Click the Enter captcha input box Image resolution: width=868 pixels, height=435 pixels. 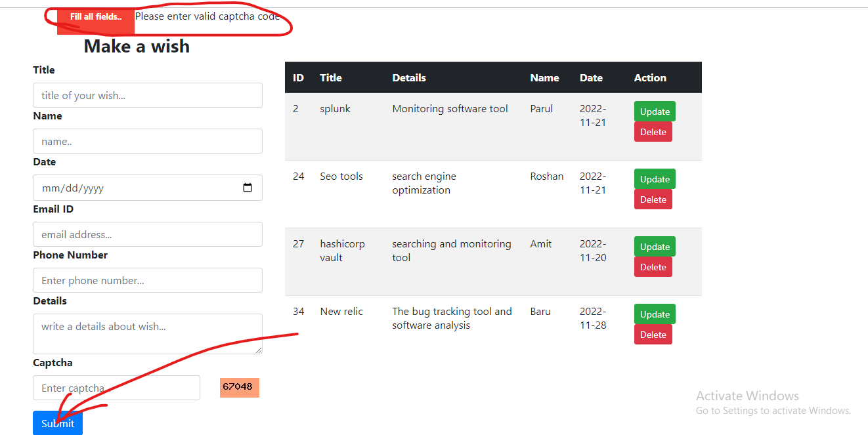point(116,388)
